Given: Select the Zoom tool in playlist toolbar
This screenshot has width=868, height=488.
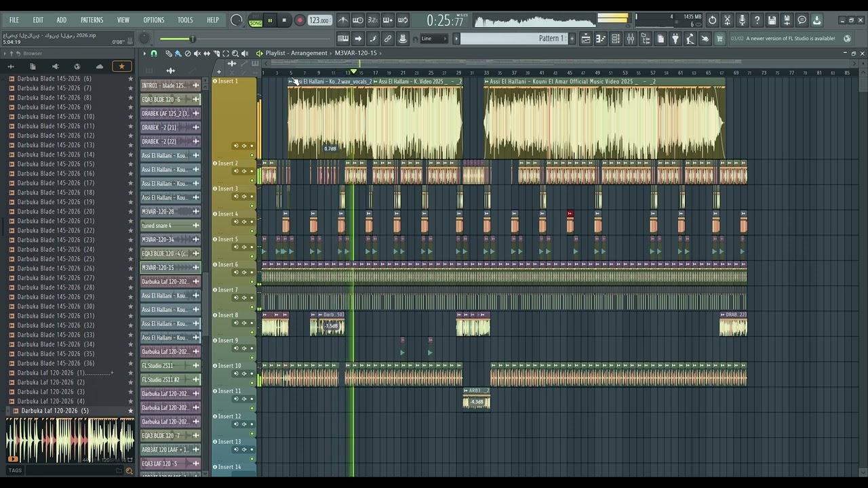Looking at the screenshot, I should pyautogui.click(x=235, y=54).
